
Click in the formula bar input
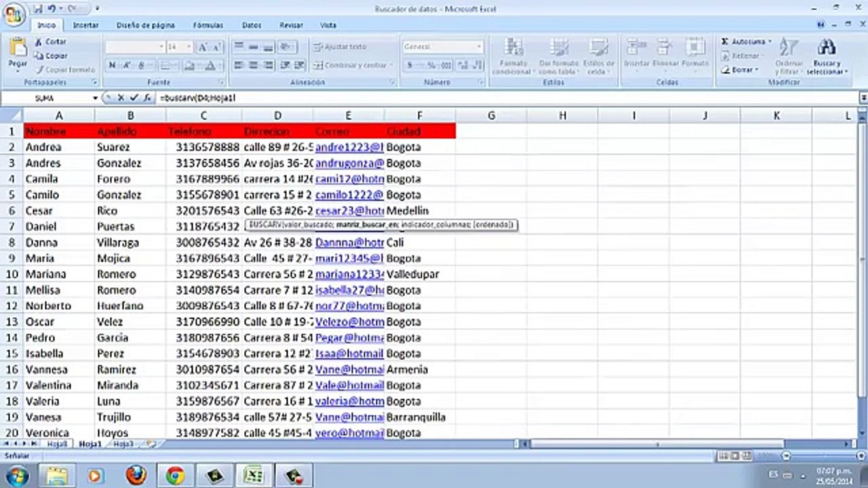click(x=507, y=98)
